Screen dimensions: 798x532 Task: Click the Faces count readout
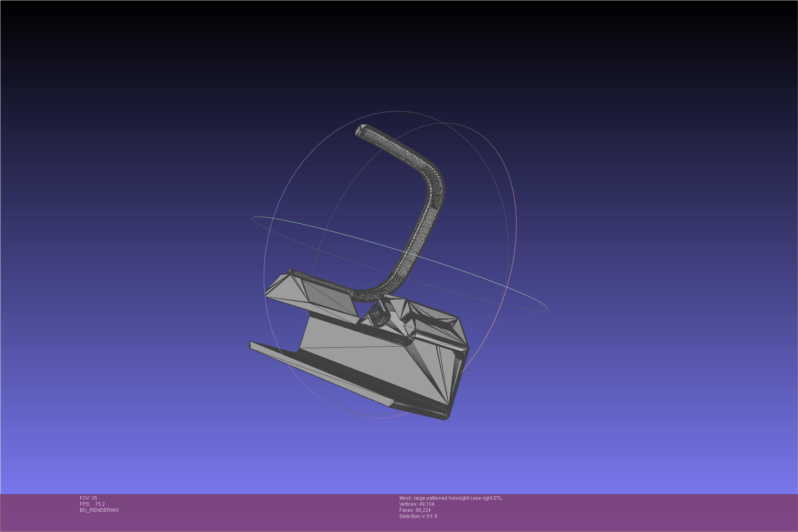(x=415, y=510)
